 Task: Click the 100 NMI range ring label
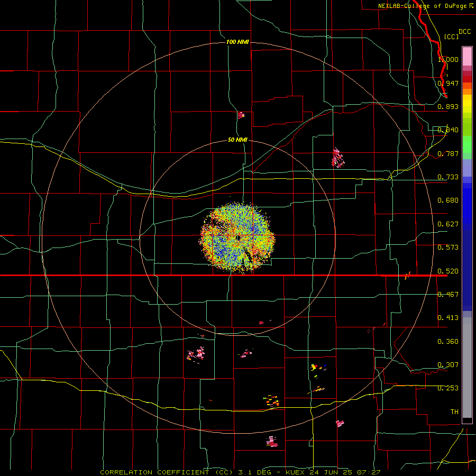(x=237, y=42)
